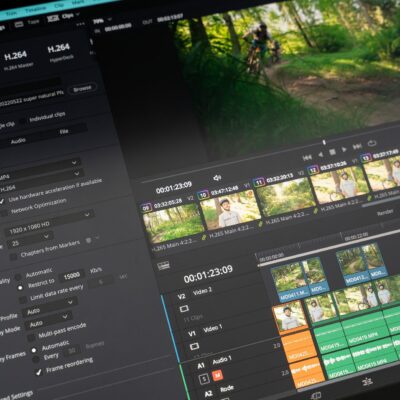Solo the Audio 1 track
Image resolution: width=400 pixels, height=400 pixels.
(x=204, y=379)
